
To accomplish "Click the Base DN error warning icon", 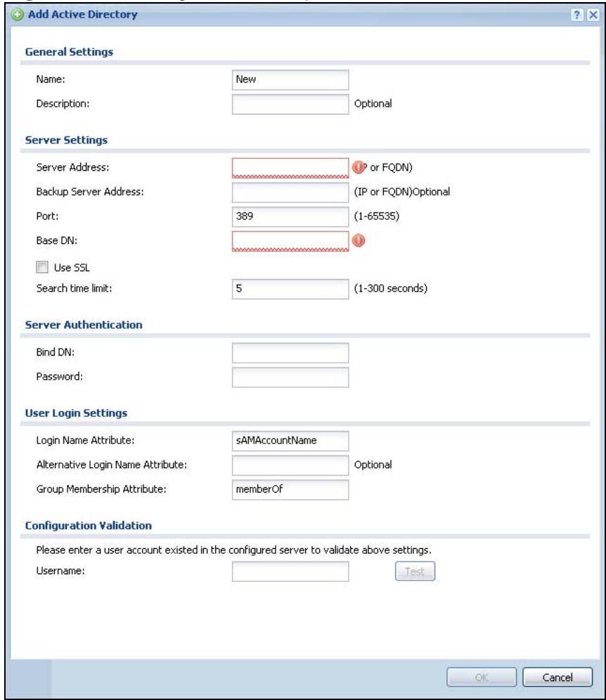I will tap(358, 240).
